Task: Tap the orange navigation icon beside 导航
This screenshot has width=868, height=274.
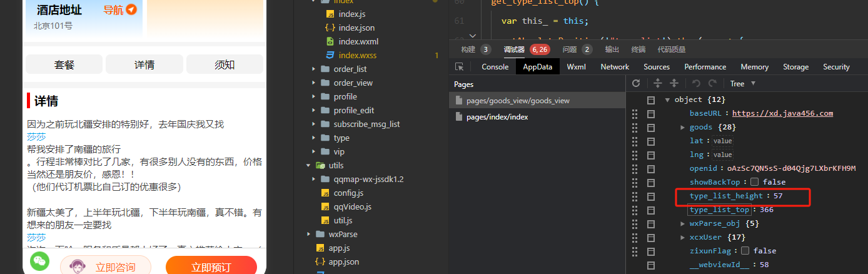Action: [x=131, y=9]
